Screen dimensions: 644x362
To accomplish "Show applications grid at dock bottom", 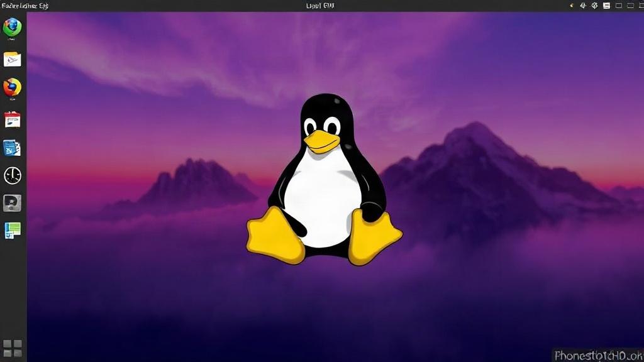I will pos(13,348).
